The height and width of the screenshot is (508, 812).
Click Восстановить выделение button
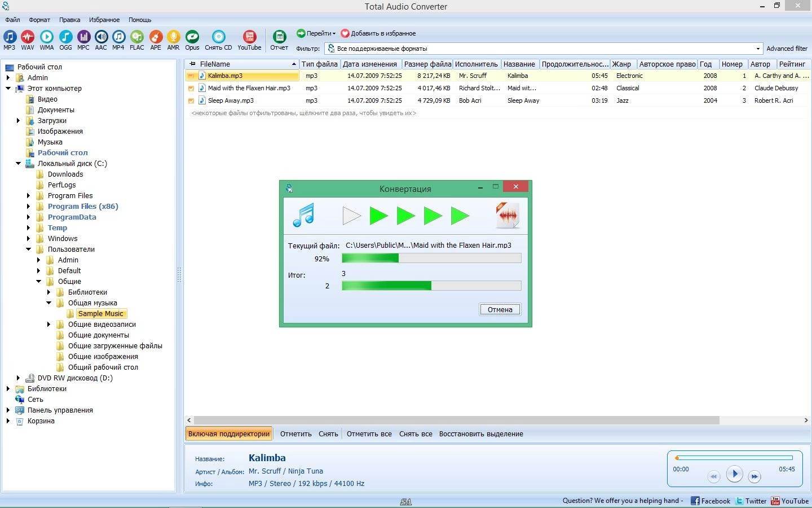[x=481, y=434]
